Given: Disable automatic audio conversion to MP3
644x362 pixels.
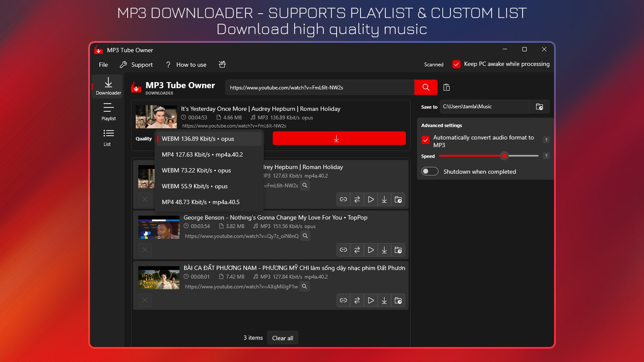Looking at the screenshot, I should click(x=426, y=140).
